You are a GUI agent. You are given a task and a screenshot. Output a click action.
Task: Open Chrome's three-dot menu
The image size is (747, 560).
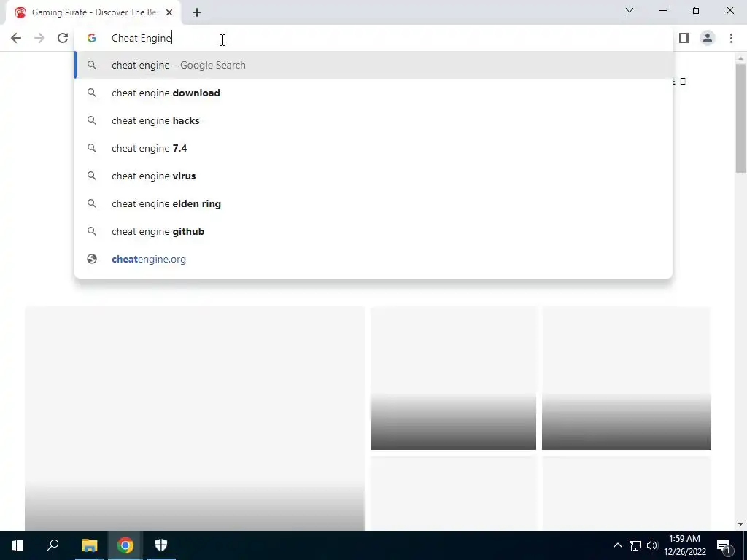731,38
